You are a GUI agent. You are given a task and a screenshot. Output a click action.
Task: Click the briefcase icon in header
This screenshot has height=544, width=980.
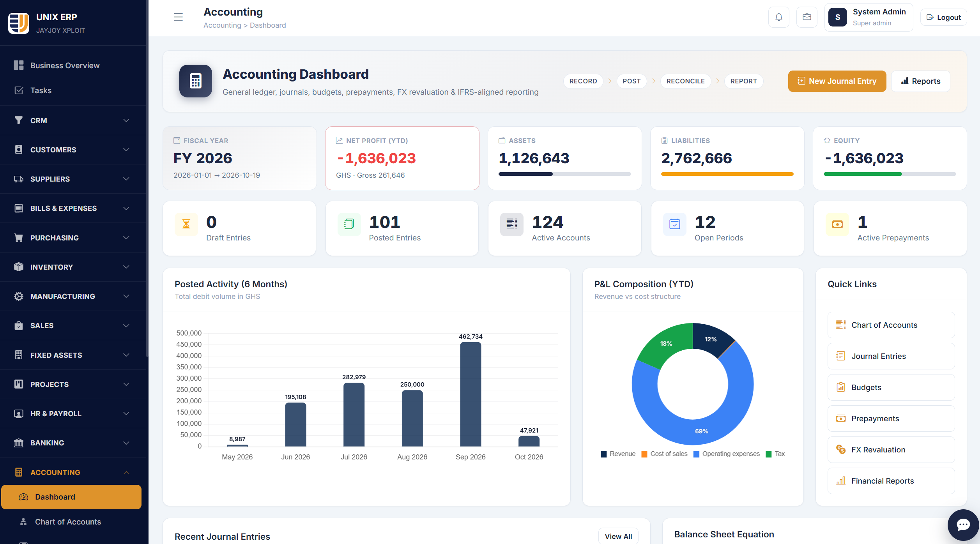click(807, 17)
